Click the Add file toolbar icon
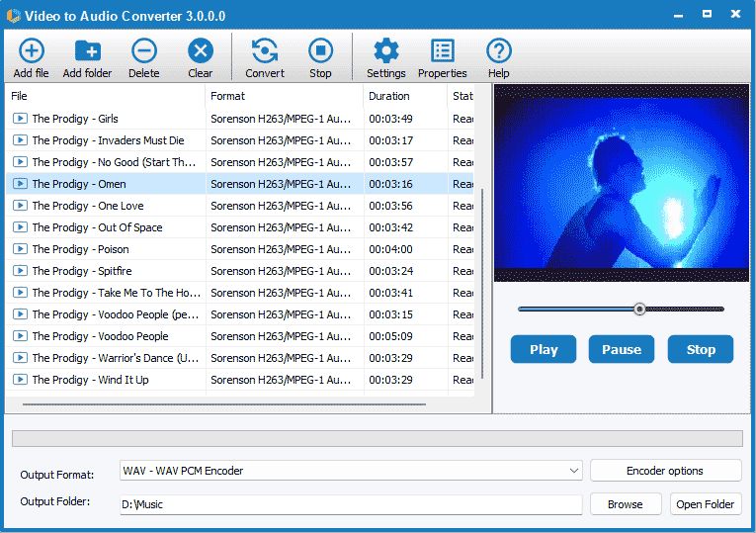The width and height of the screenshot is (756, 533). click(32, 50)
